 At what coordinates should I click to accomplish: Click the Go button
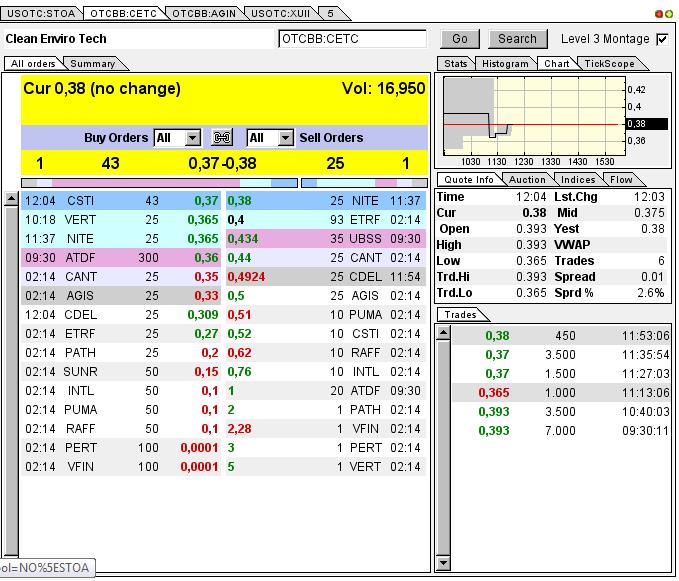(x=460, y=39)
